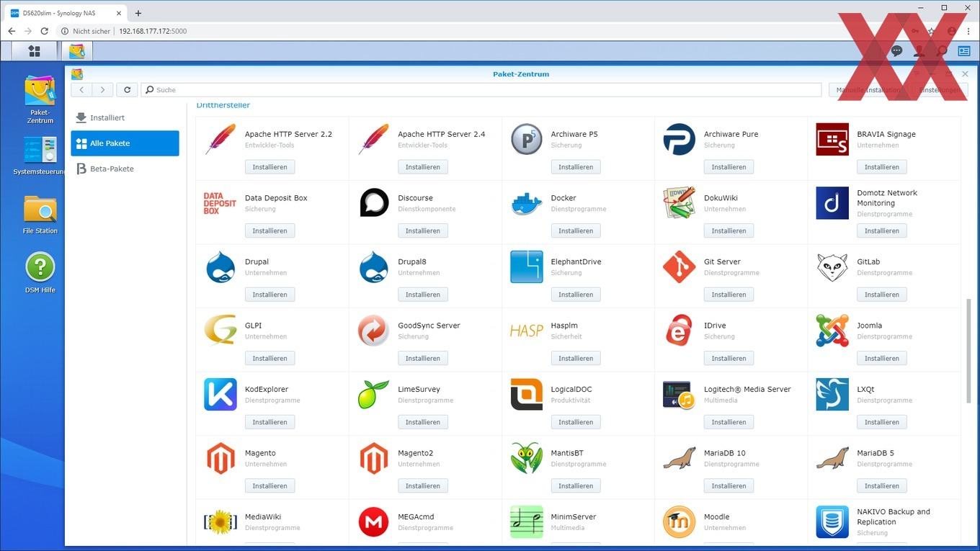980x551 pixels.
Task: Click the GitLab fox icon
Action: pyautogui.click(x=832, y=266)
